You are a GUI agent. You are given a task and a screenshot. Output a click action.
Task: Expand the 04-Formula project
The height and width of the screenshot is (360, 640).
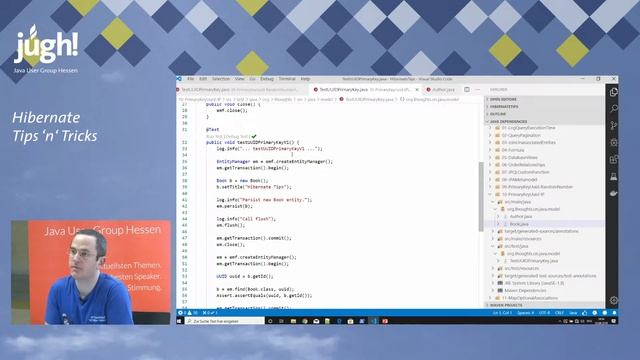point(491,150)
